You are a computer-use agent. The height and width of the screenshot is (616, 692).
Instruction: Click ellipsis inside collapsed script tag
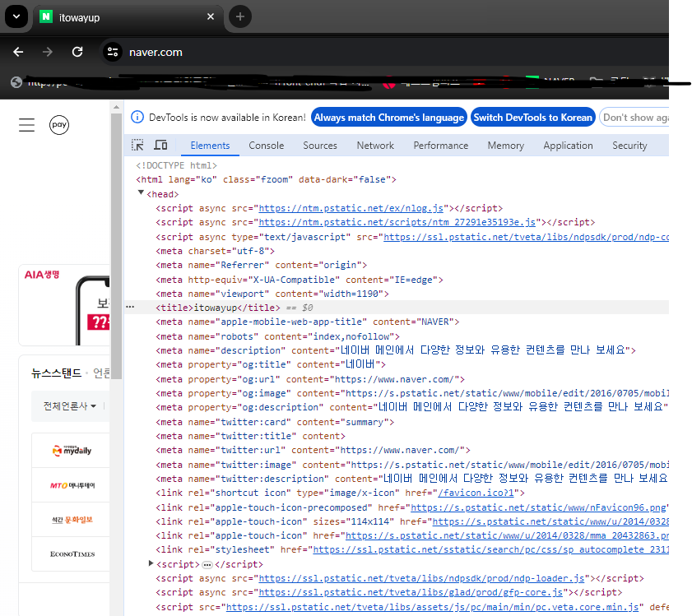coord(207,564)
